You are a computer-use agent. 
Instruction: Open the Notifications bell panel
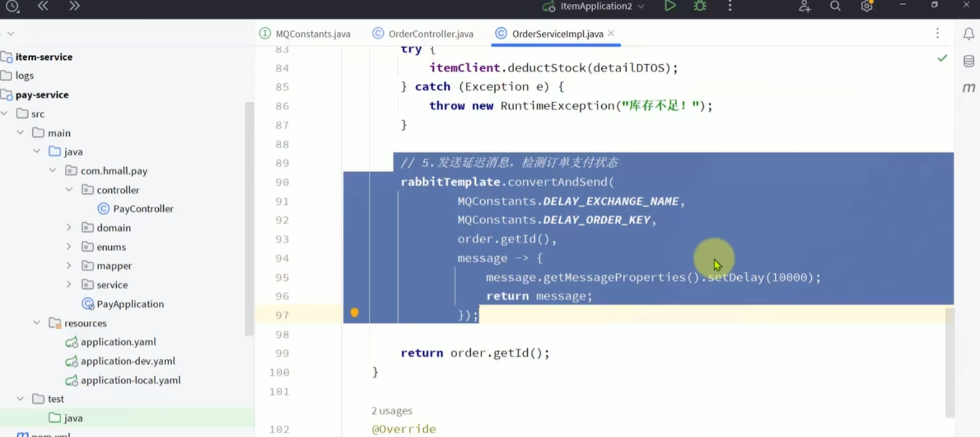coord(969,34)
